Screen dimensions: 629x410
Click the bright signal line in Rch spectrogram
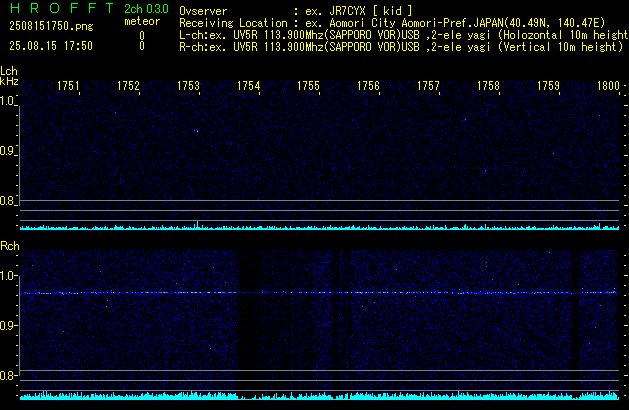click(319, 293)
